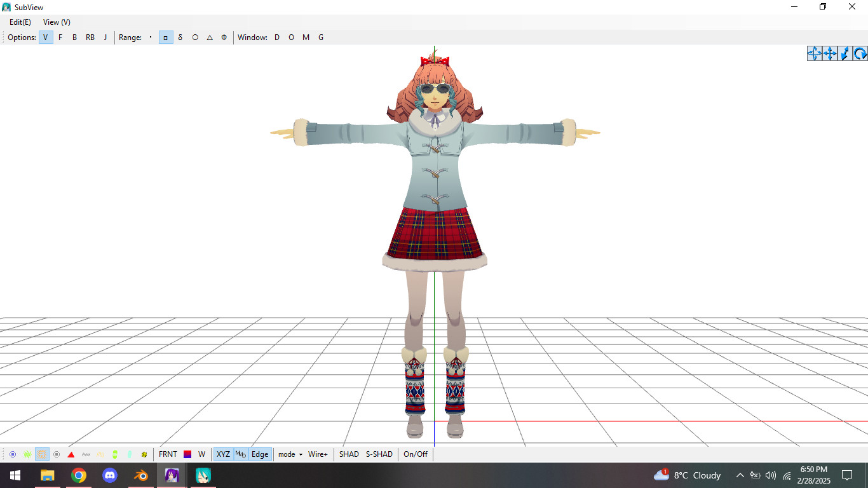Switch to teal-haired Miku taskbar app
Screen dimensions: 868x488
tap(203, 475)
